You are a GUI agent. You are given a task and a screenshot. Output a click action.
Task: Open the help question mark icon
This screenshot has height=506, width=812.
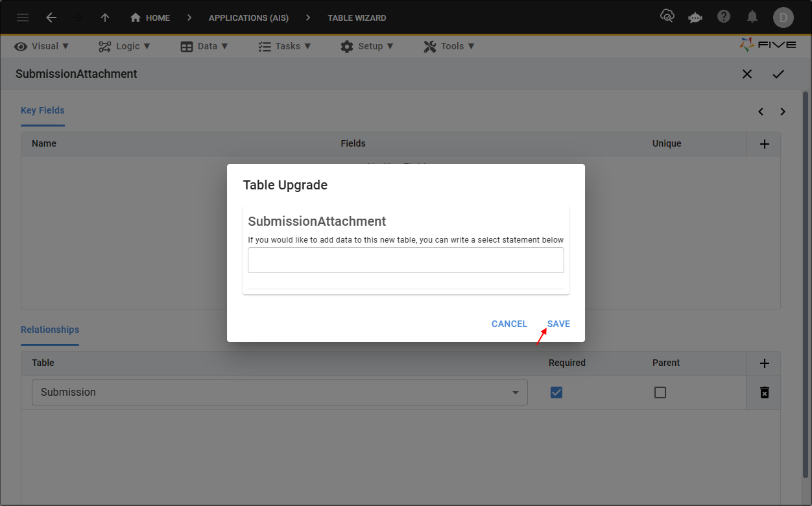click(724, 17)
